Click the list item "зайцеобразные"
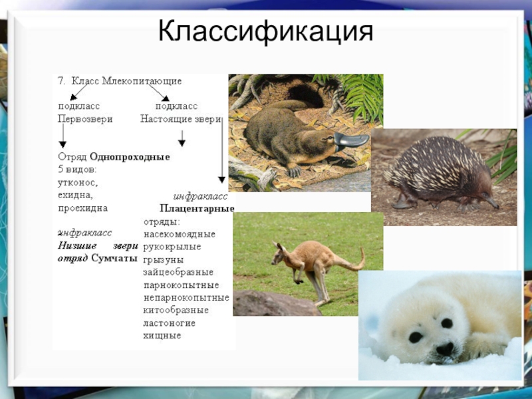532x399 pixels. point(178,273)
